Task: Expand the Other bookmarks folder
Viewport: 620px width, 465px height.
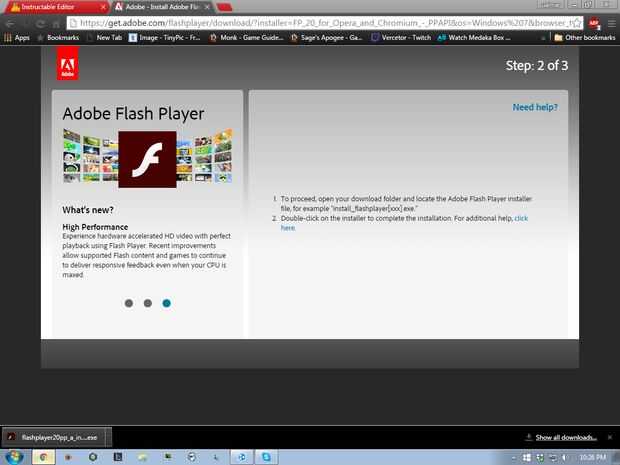Action: click(x=585, y=38)
